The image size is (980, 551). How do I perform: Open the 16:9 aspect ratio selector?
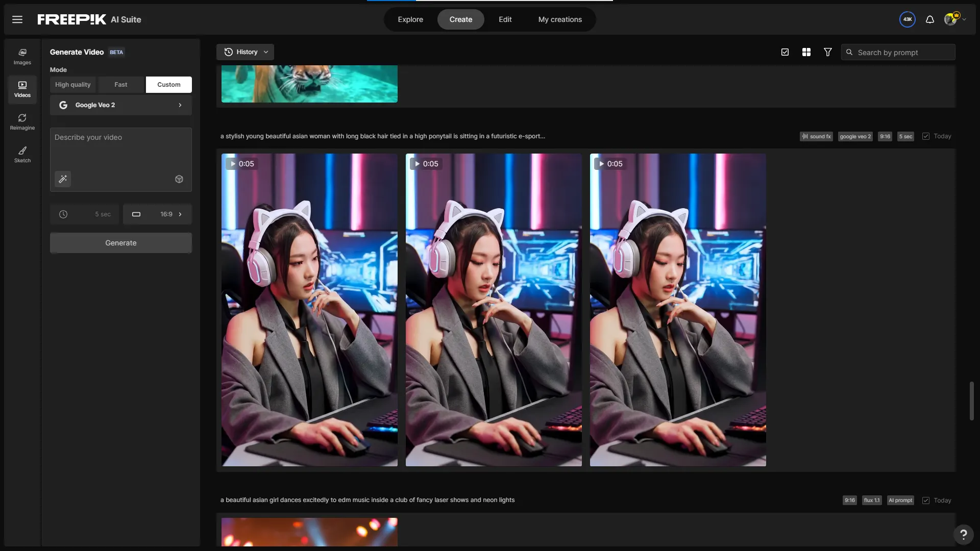pyautogui.click(x=157, y=214)
